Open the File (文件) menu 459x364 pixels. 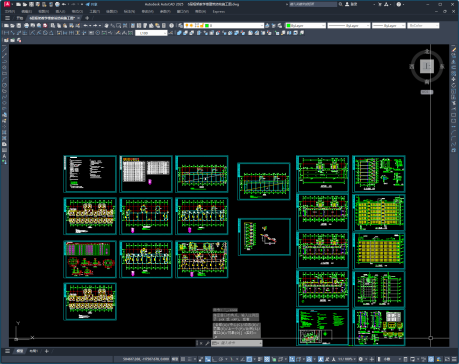coord(10,11)
